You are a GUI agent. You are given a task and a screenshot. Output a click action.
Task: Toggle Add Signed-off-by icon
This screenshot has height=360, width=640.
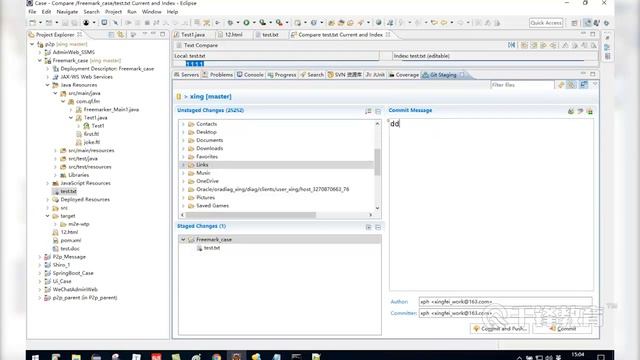(x=580, y=111)
